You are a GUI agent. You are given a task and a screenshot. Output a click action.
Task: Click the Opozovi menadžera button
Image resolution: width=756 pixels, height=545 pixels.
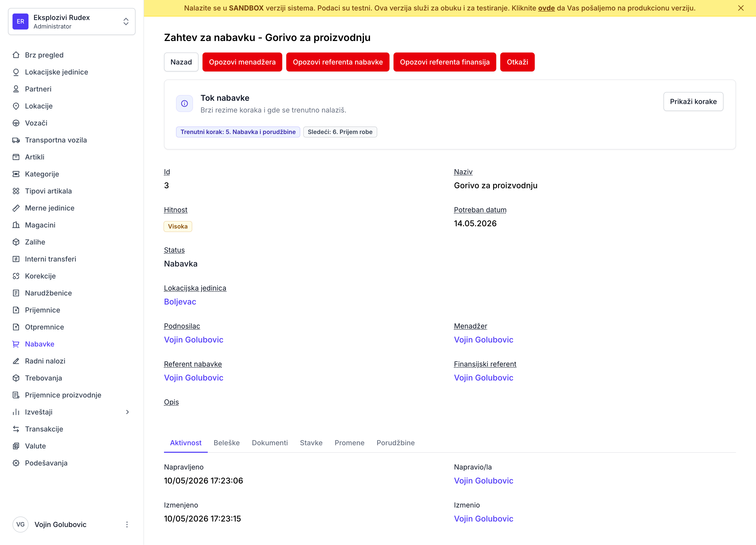242,62
